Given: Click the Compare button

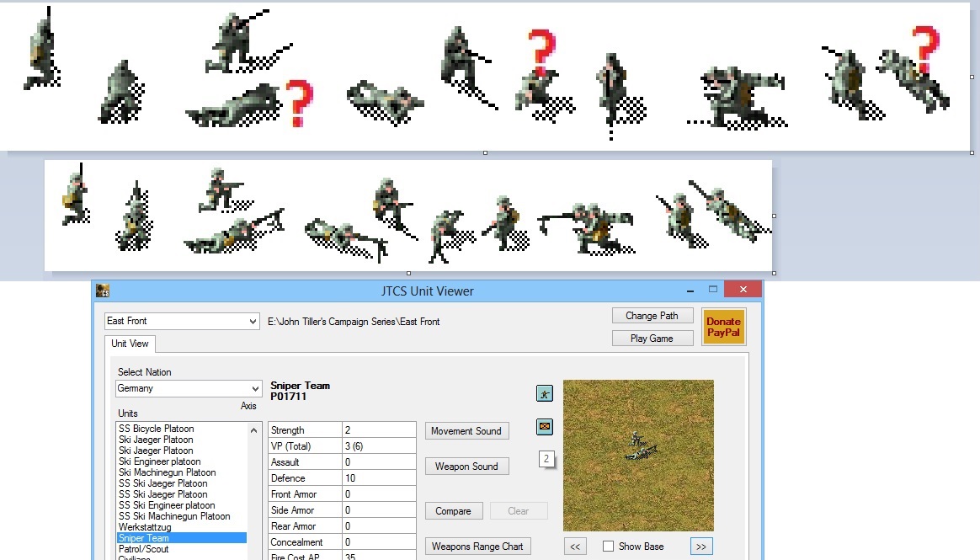Looking at the screenshot, I should [453, 511].
